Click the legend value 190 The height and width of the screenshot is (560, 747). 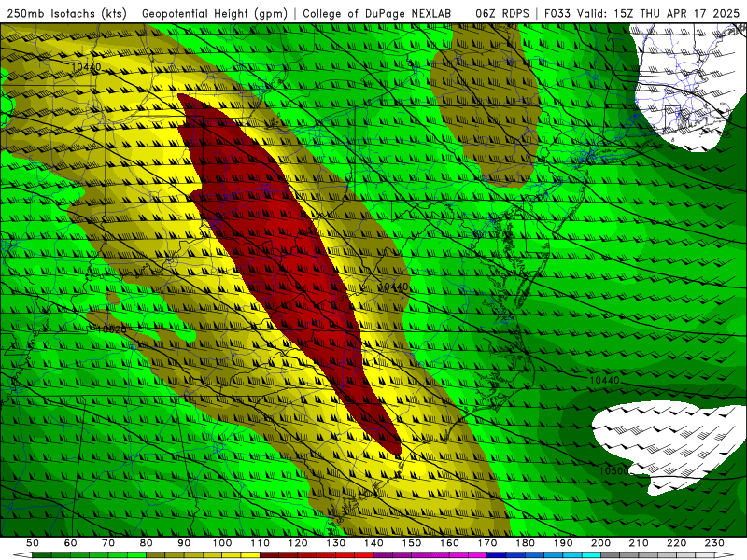click(x=563, y=543)
